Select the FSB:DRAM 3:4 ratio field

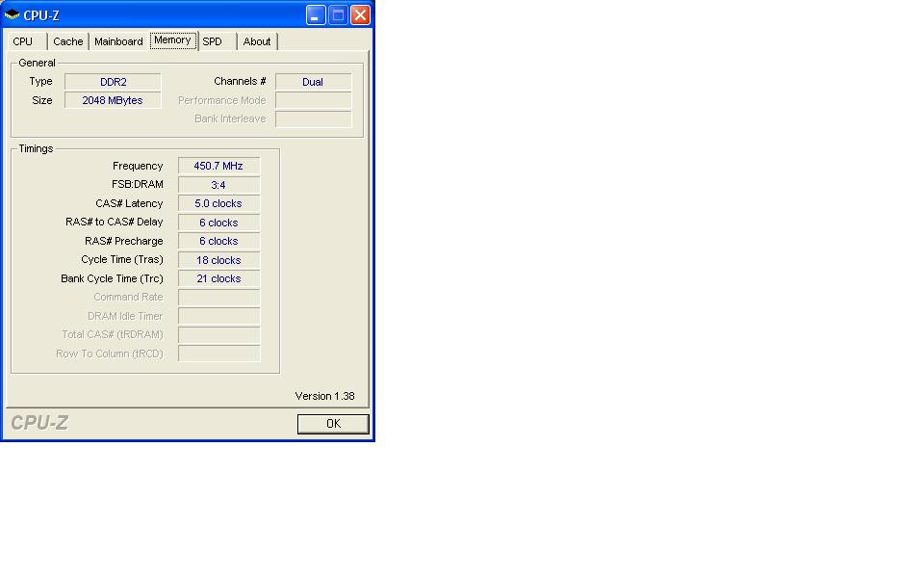click(x=218, y=185)
